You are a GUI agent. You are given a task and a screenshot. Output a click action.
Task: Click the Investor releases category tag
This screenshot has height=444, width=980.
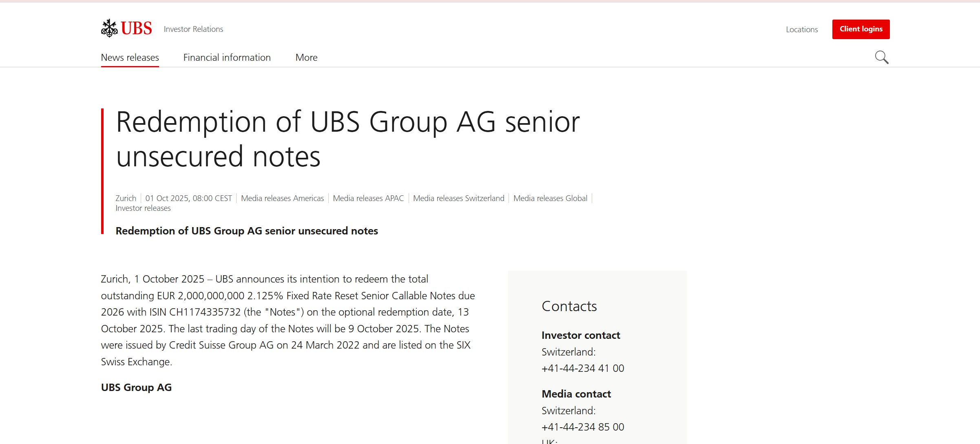(x=143, y=208)
